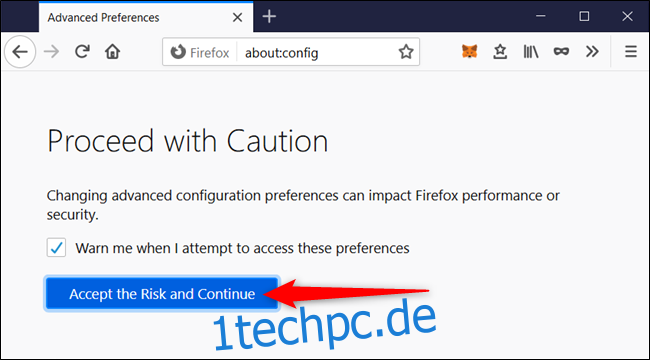Expand the toolbar overflow chevrons

tap(592, 51)
